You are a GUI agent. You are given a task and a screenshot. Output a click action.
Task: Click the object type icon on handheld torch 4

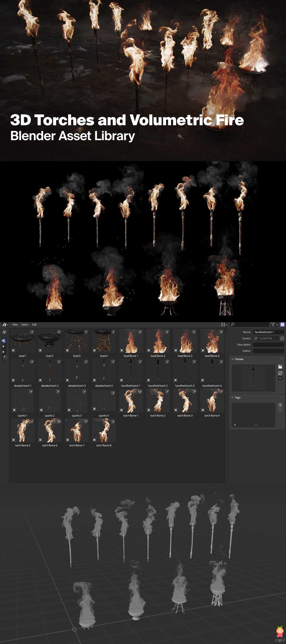click(x=203, y=380)
